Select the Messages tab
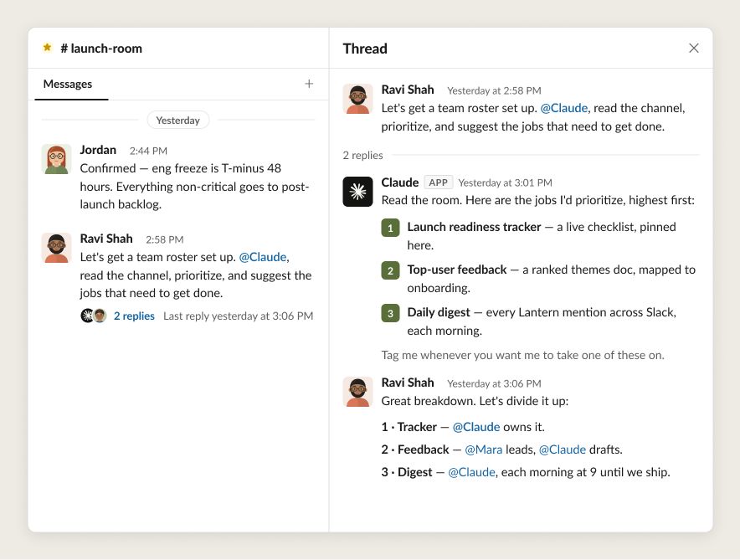Screen dimensions: 740x560 [68, 84]
